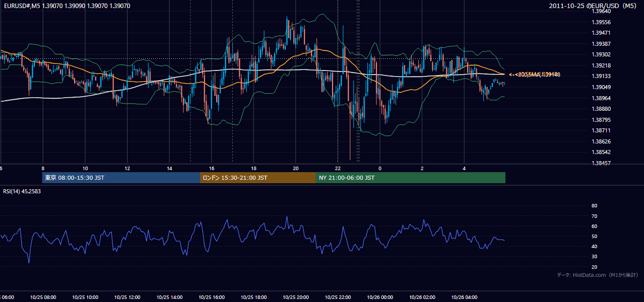Click hour label 12 on price chart axis
The image size is (644, 302).
[x=127, y=169]
